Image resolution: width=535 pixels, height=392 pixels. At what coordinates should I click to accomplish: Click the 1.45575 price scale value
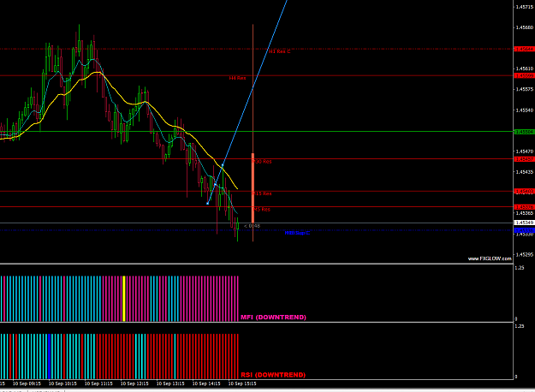click(x=525, y=89)
